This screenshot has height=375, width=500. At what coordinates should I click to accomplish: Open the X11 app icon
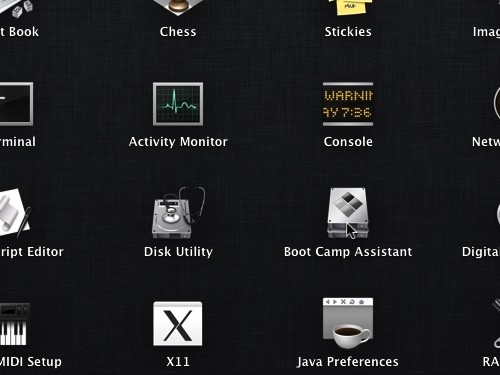178,324
